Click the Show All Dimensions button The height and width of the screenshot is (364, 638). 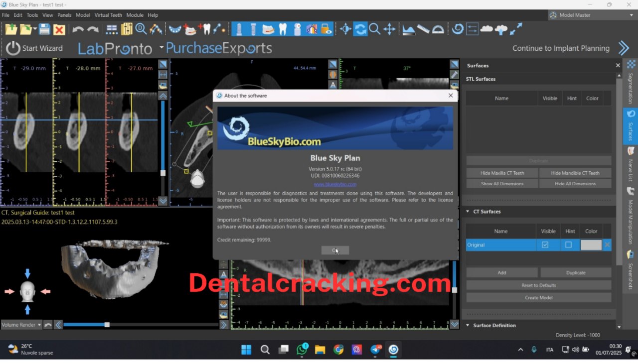[x=502, y=183]
